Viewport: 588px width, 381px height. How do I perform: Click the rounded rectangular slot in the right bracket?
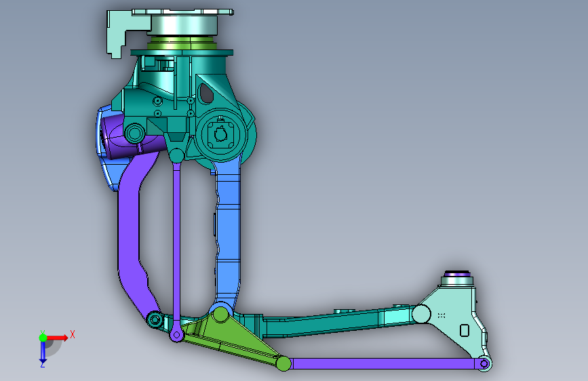(x=465, y=330)
